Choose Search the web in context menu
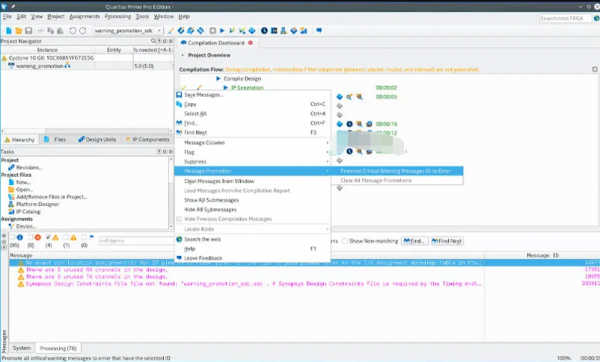Image resolution: width=600 pixels, height=362 pixels. pos(252,239)
